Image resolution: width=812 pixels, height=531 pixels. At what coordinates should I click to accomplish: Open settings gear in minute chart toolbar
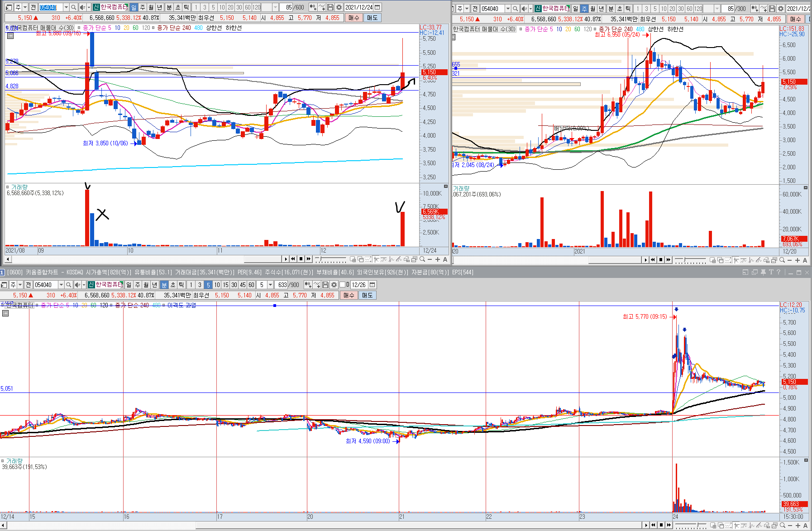pyautogui.click(x=334, y=285)
